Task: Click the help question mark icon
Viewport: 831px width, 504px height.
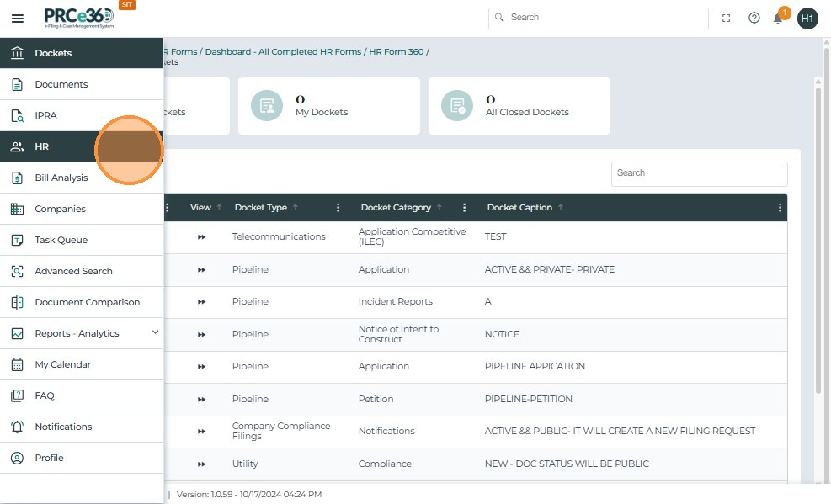Action: pyautogui.click(x=754, y=19)
